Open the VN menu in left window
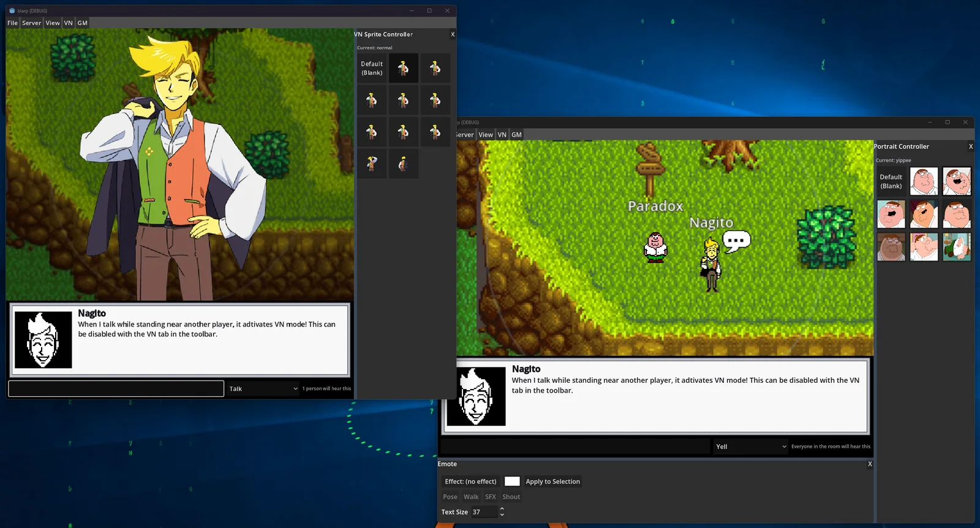 click(69, 23)
